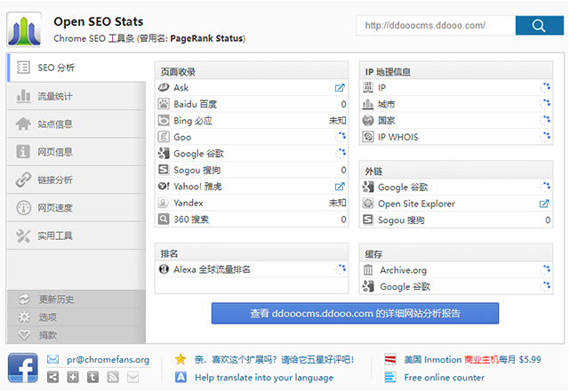Click the Tumblr small icon
The image size is (569, 392).
[x=92, y=378]
